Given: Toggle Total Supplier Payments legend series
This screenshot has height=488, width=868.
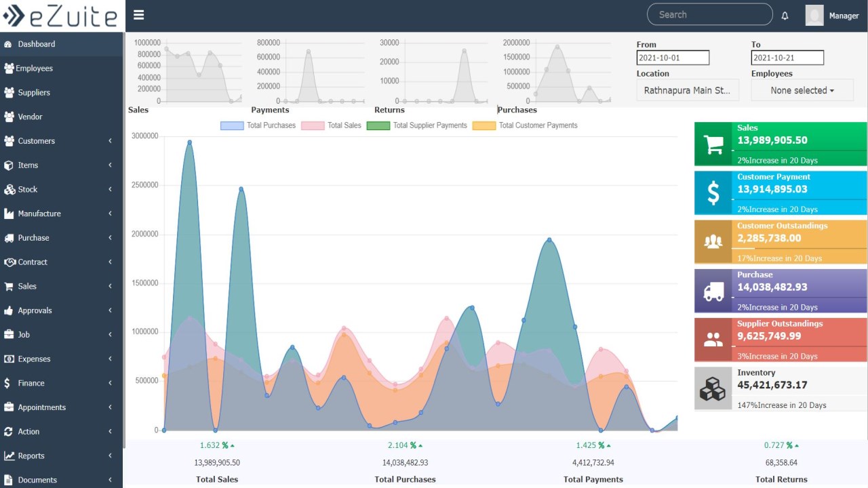Looking at the screenshot, I should [x=417, y=125].
